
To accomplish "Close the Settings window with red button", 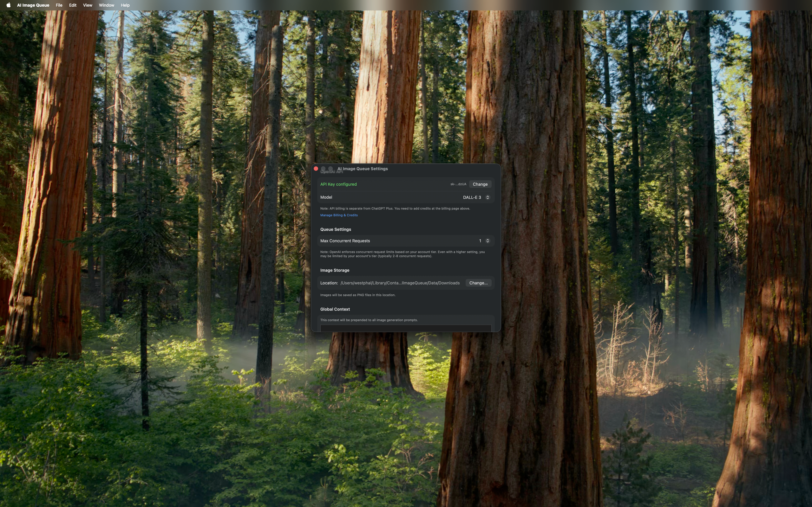I will click(316, 169).
